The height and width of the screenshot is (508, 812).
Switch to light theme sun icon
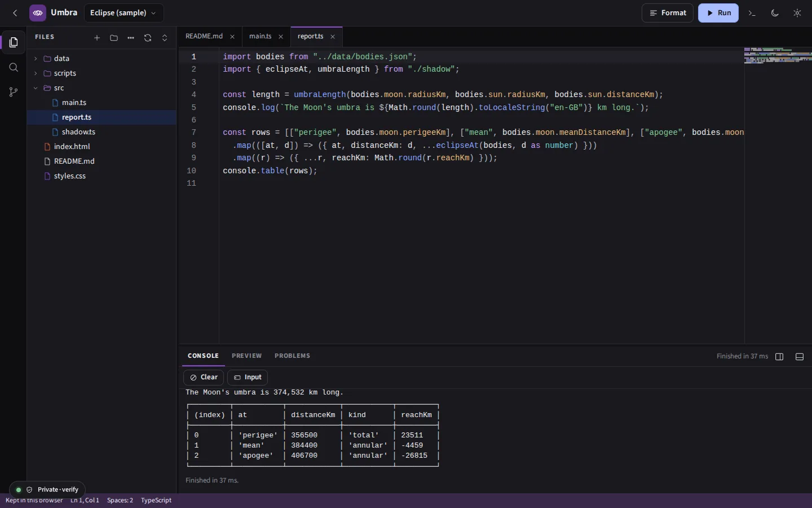click(797, 13)
